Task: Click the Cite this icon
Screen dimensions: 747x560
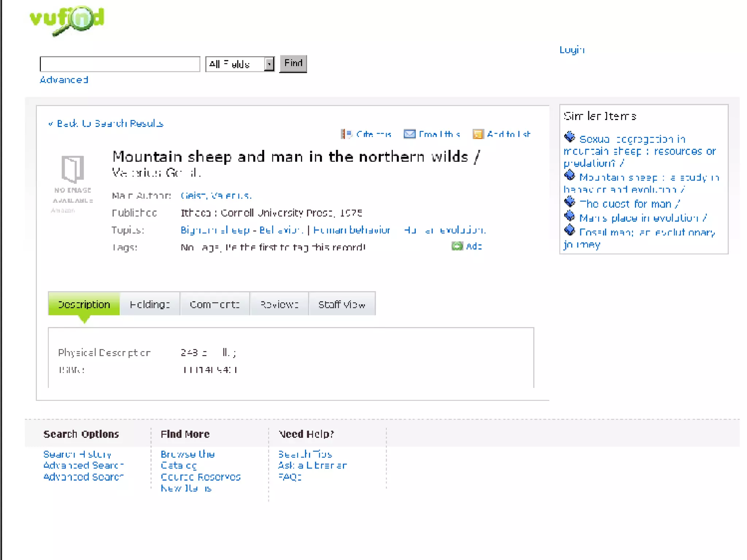Action: coord(346,134)
